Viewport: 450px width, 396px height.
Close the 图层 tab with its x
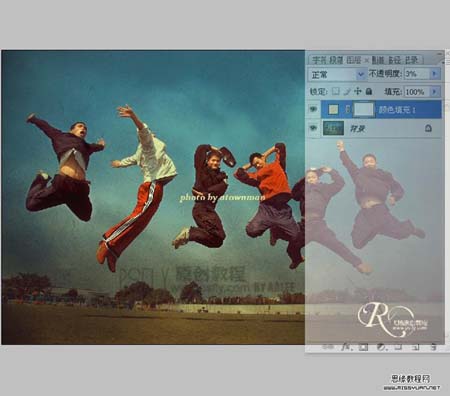(366, 60)
